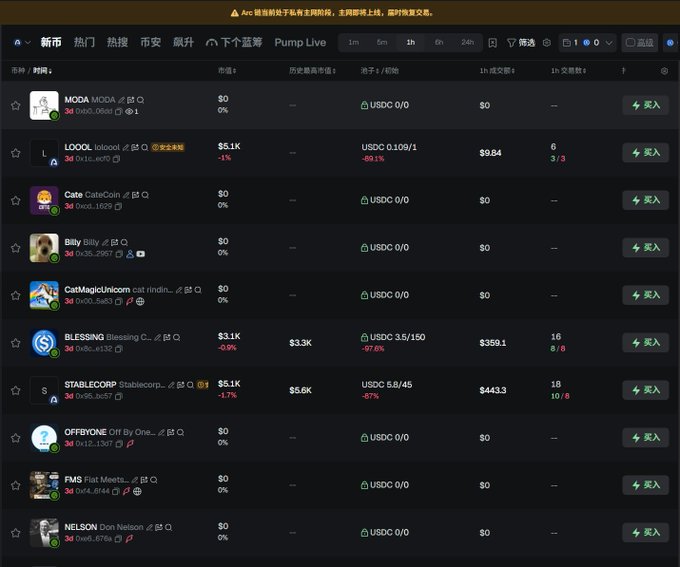Click LOOOL 安全未知 security badge
Image resolution: width=680 pixels, height=567 pixels.
point(168,147)
